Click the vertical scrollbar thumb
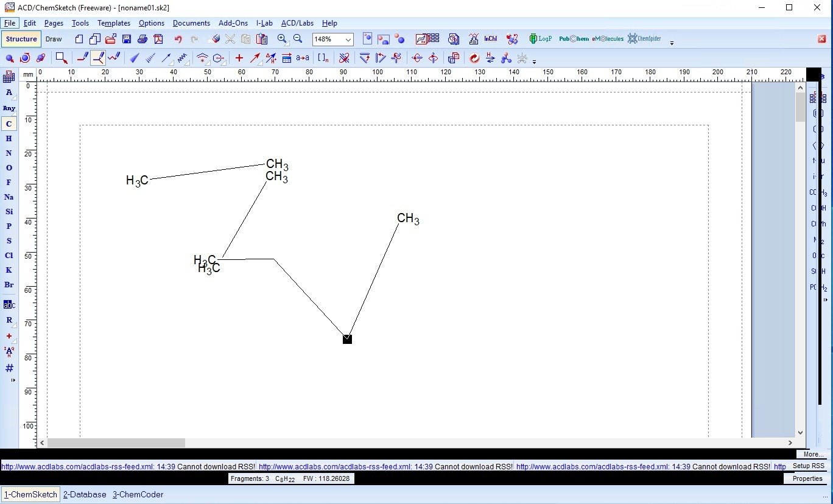Viewport: 833px width, 504px height. tap(800, 107)
